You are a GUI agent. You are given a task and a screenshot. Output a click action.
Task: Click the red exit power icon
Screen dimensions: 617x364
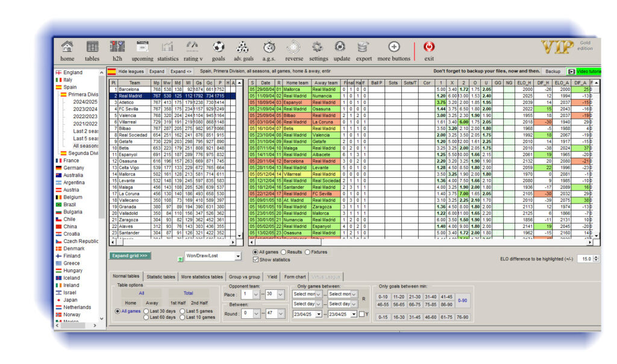(x=429, y=47)
